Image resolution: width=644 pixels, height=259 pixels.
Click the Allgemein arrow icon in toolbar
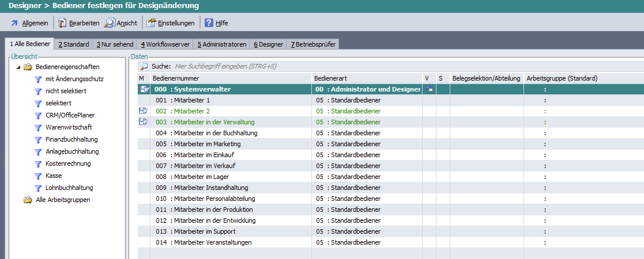14,23
